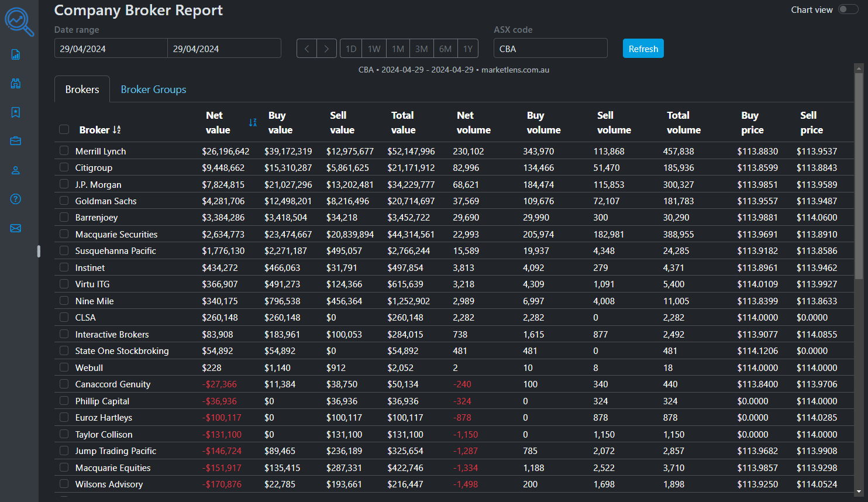868x502 pixels.
Task: Tick the CLSA checkbox
Action: pos(64,317)
